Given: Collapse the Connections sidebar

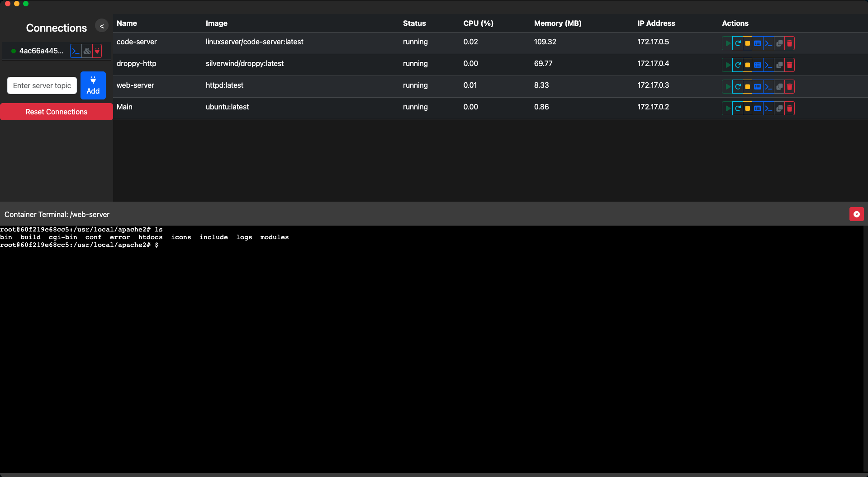Looking at the screenshot, I should click(x=102, y=26).
